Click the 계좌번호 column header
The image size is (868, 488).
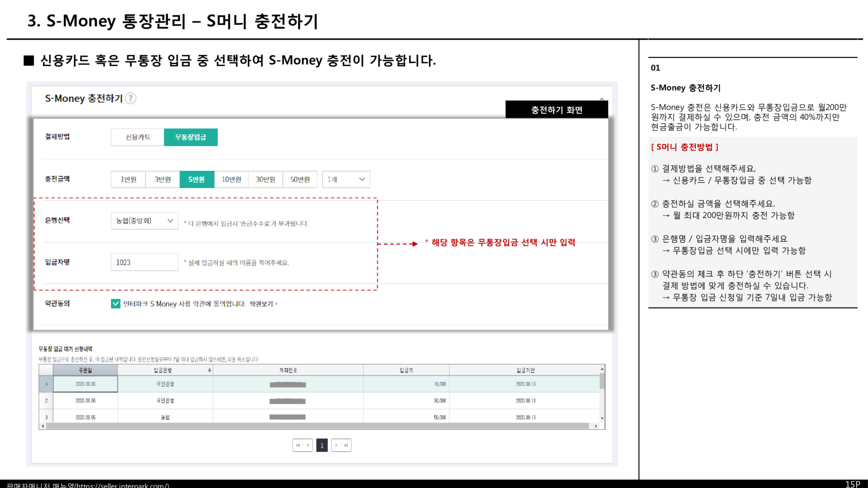click(x=288, y=370)
